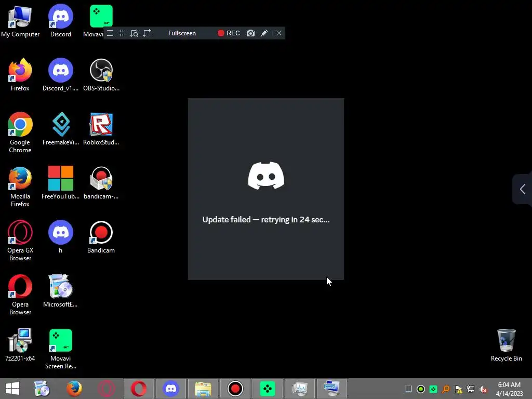Click the green circle tray icon
Screen dimensions: 532x399
click(421, 389)
